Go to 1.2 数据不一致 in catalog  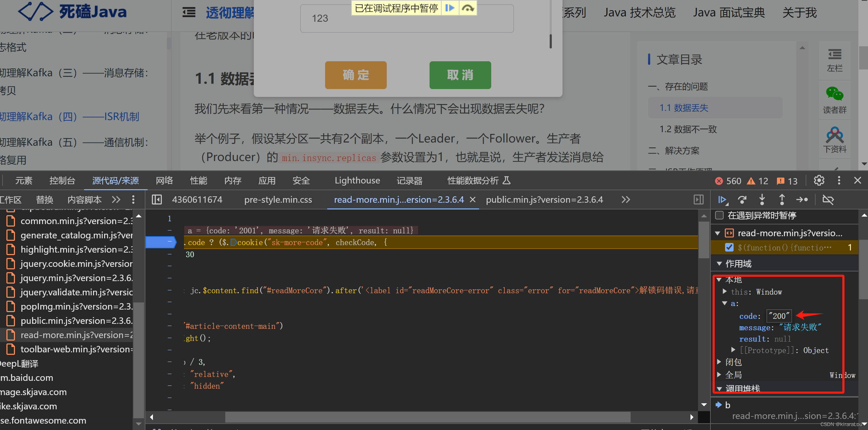click(x=688, y=129)
